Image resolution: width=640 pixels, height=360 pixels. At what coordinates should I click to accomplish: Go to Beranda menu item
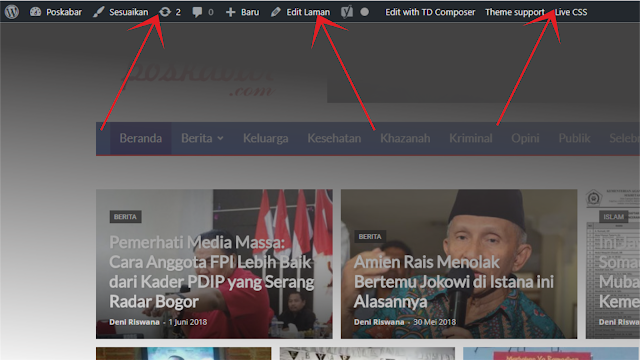[140, 138]
